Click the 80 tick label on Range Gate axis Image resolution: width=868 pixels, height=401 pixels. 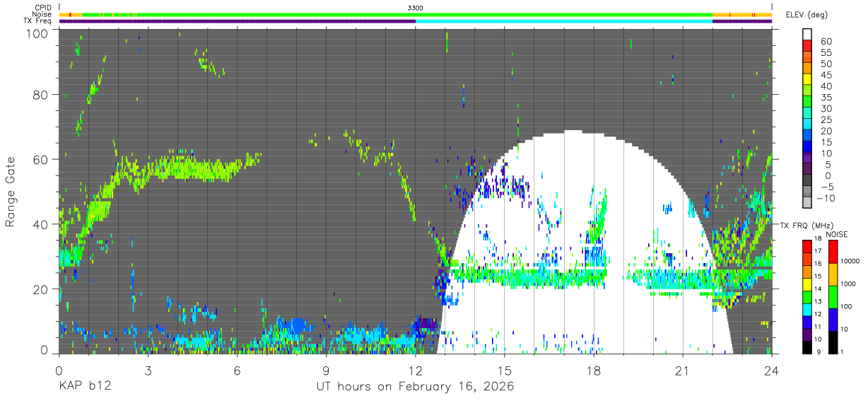coord(40,95)
